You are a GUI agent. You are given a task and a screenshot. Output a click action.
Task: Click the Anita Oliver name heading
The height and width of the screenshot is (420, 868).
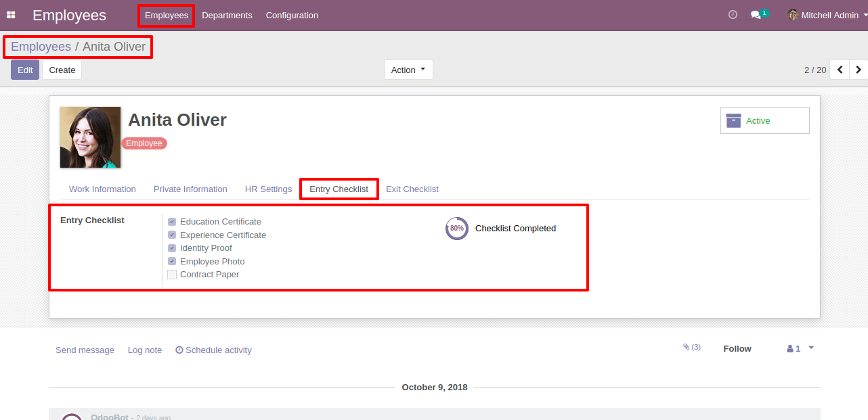tap(177, 120)
